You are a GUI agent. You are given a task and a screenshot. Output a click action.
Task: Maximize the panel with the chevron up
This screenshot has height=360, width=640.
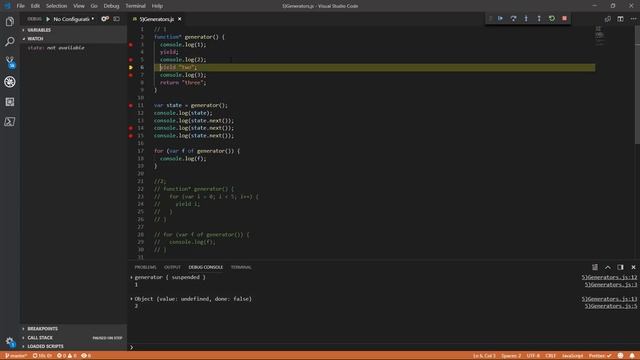[x=608, y=267]
